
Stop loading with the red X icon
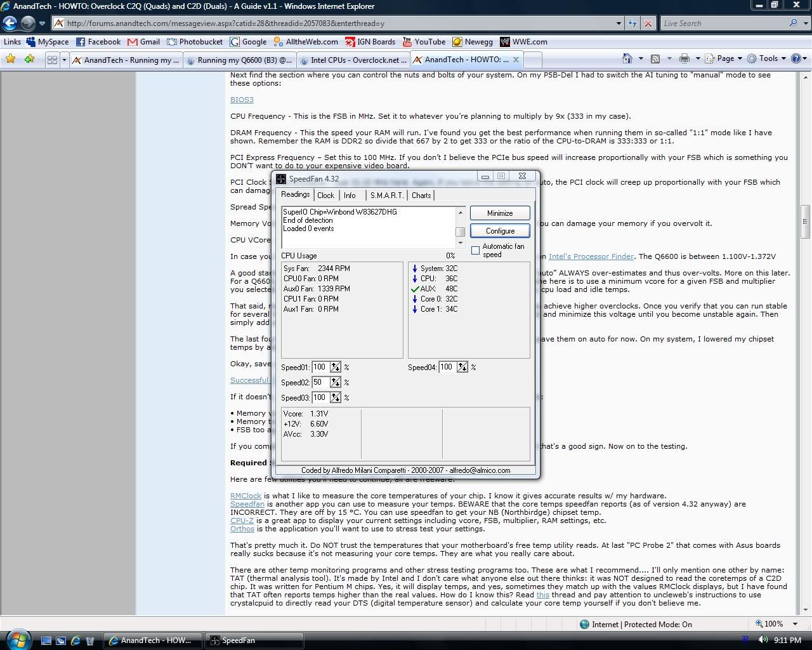[x=648, y=23]
